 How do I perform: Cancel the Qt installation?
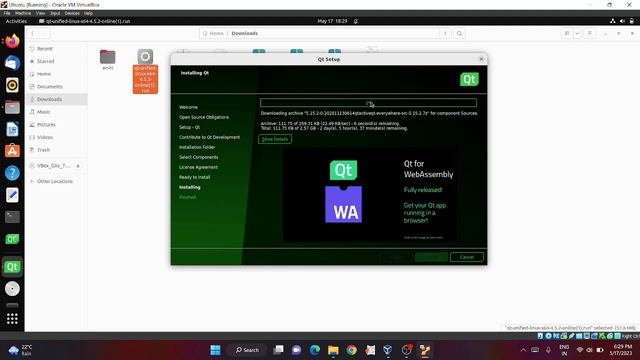[x=467, y=257]
